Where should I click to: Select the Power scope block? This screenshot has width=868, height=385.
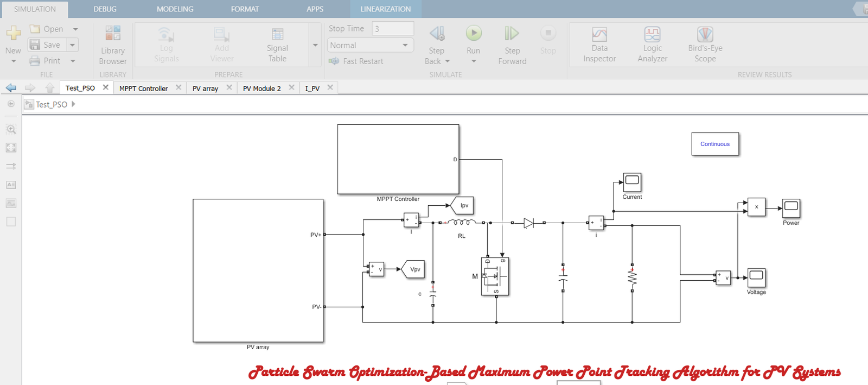[791, 207]
